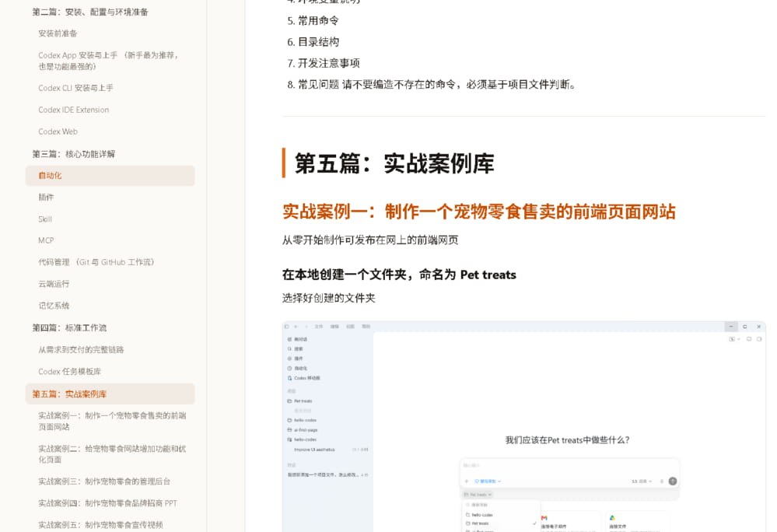Go to 安装前准备 in the sidebar
Viewport: 777px width, 532px height.
tap(58, 33)
